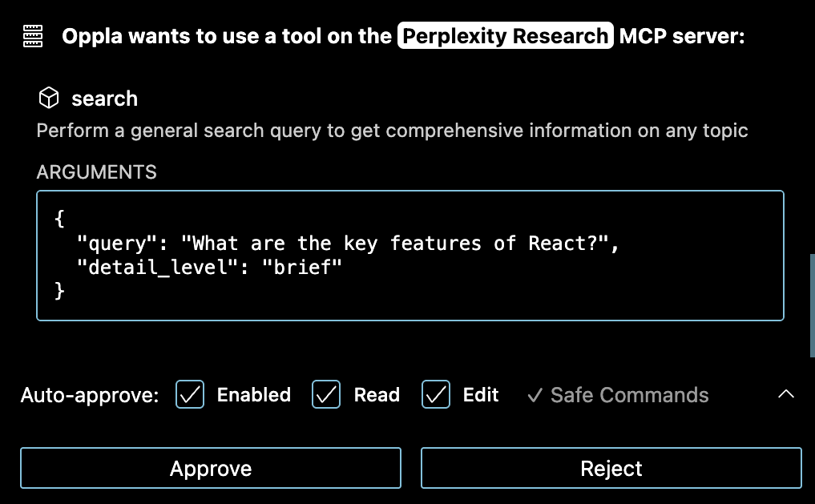Click the MCP server rack icon
Image resolution: width=815 pixels, height=504 pixels.
click(33, 36)
